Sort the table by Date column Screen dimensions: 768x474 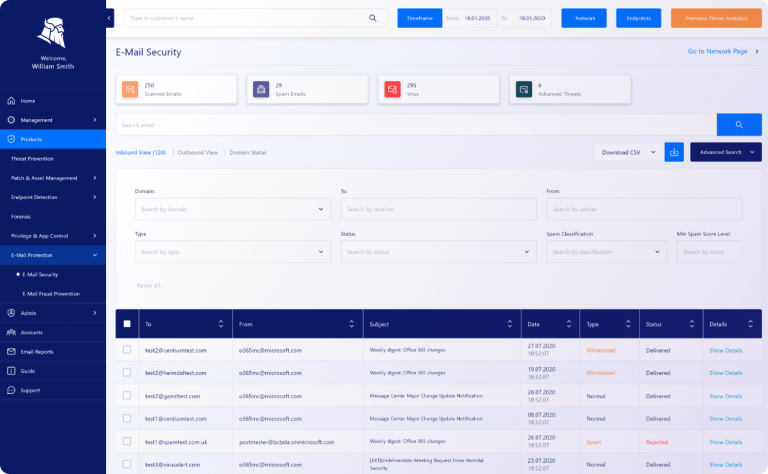pyautogui.click(x=570, y=323)
